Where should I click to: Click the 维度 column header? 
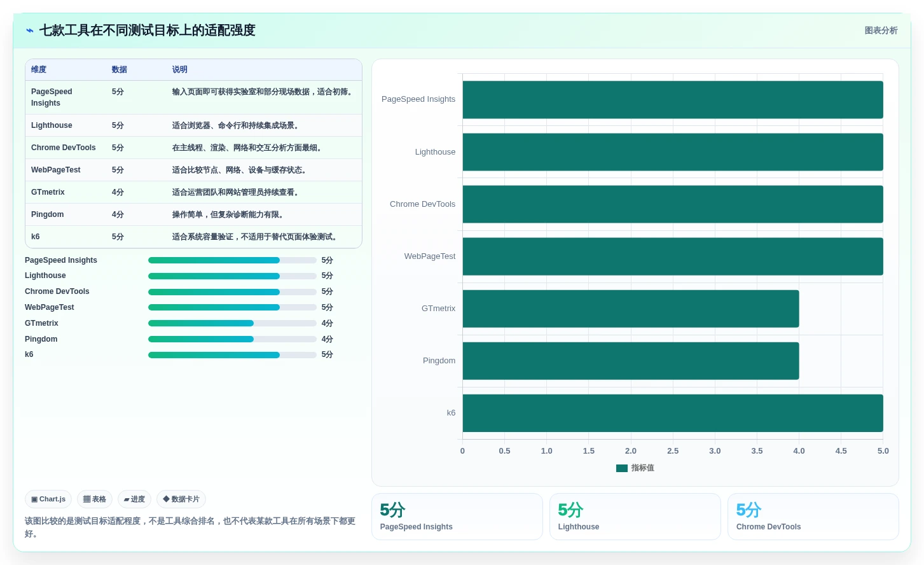coord(39,70)
